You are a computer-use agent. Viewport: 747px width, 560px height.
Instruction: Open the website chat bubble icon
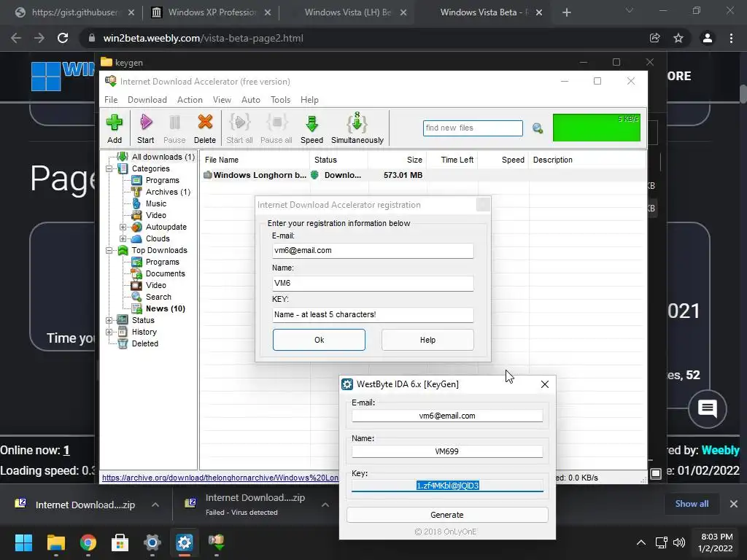[708, 409]
